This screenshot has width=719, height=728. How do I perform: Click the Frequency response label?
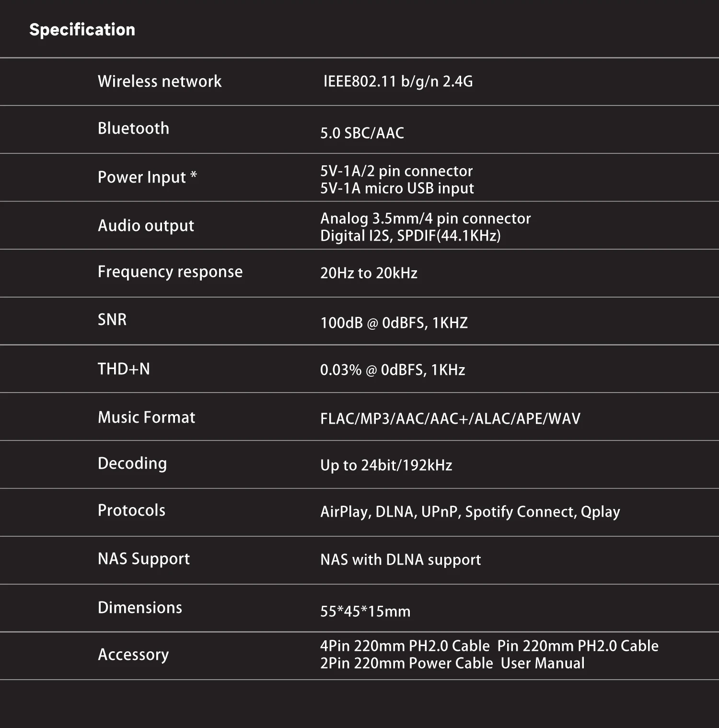click(170, 272)
